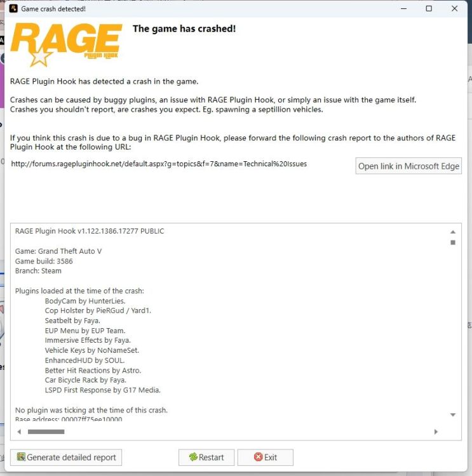
Task: Click the horizontal scrollbar right arrow
Action: [436, 432]
